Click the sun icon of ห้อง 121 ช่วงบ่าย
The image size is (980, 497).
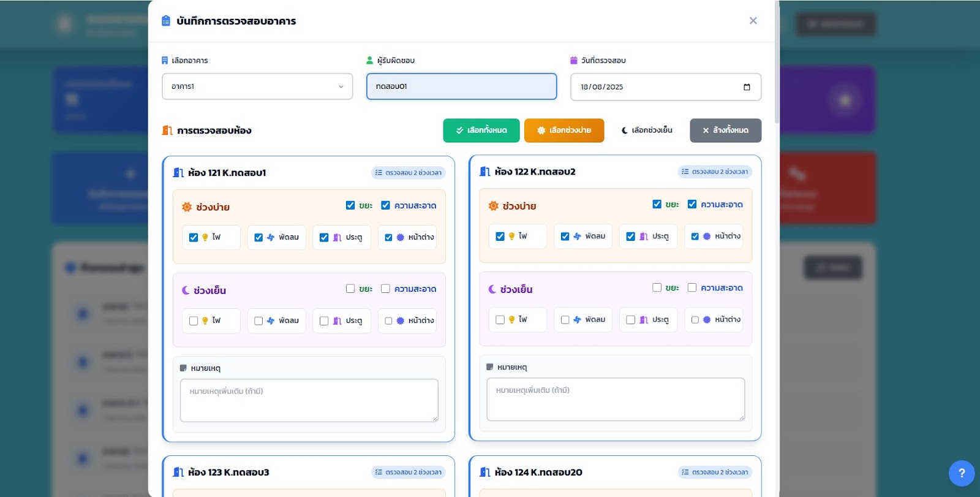click(x=187, y=207)
